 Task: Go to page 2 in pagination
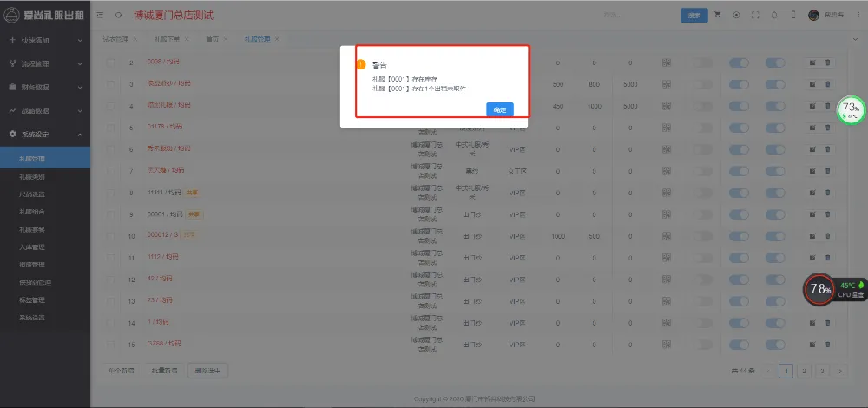point(804,371)
